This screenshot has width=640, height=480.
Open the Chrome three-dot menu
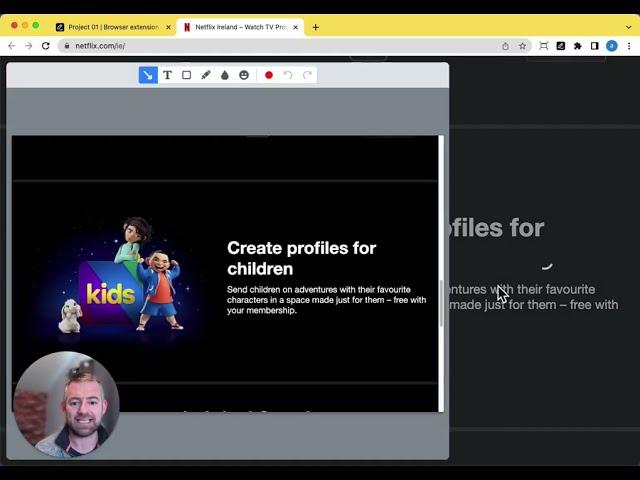point(629,46)
